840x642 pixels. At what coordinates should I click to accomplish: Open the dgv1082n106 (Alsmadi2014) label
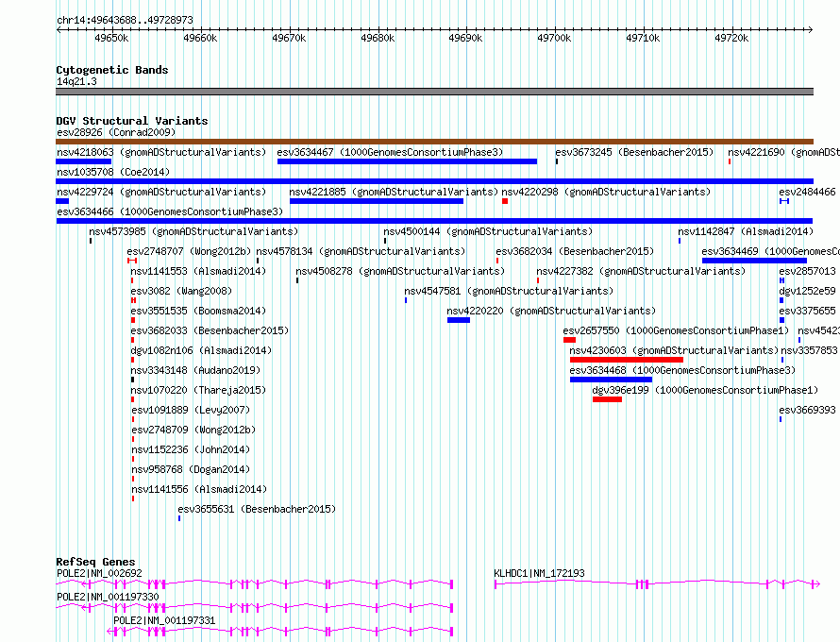click(x=201, y=350)
